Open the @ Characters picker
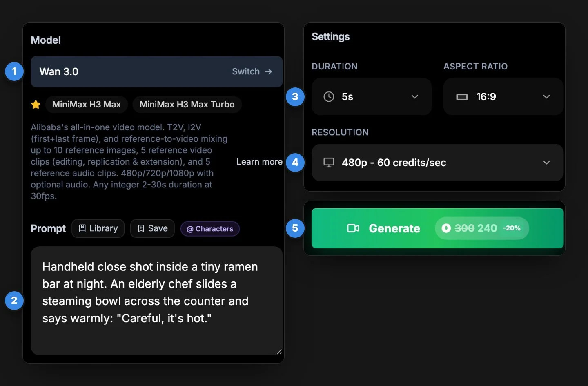Image resolution: width=588 pixels, height=386 pixels. (210, 229)
